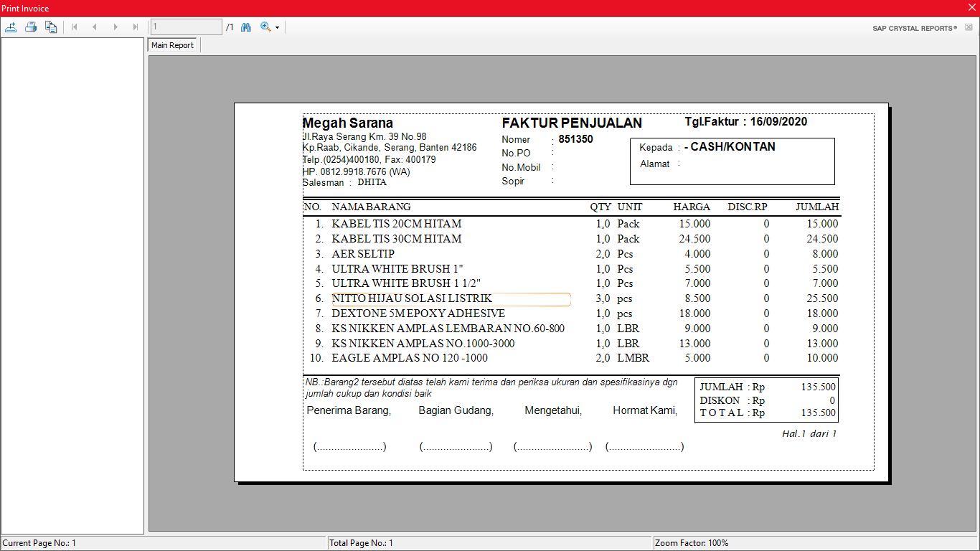The height and width of the screenshot is (551, 980).
Task: Select the Main Report tab
Action: pos(172,45)
